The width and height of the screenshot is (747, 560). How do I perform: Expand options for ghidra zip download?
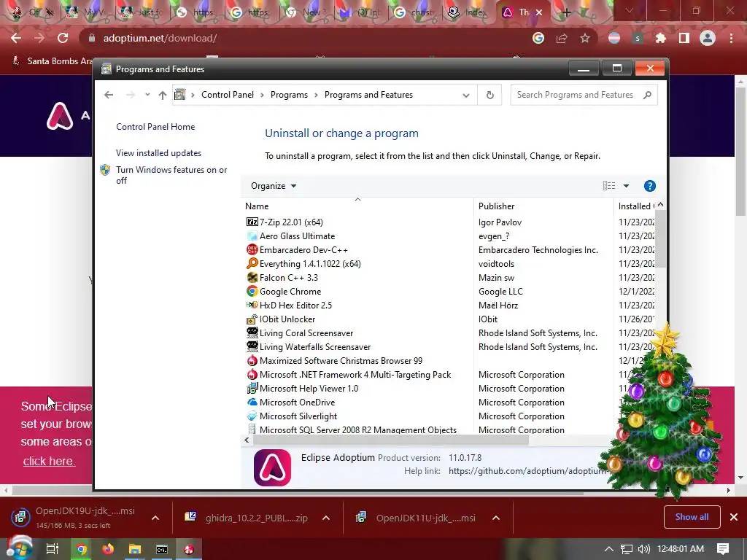point(326,518)
